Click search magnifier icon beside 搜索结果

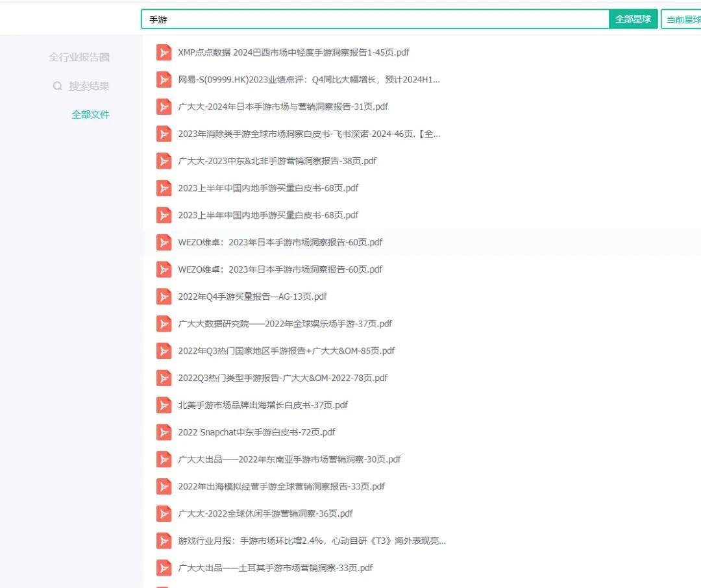[57, 86]
